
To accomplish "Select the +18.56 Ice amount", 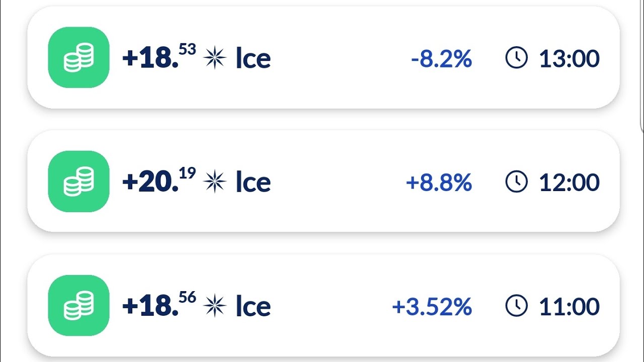I will click(x=158, y=306).
